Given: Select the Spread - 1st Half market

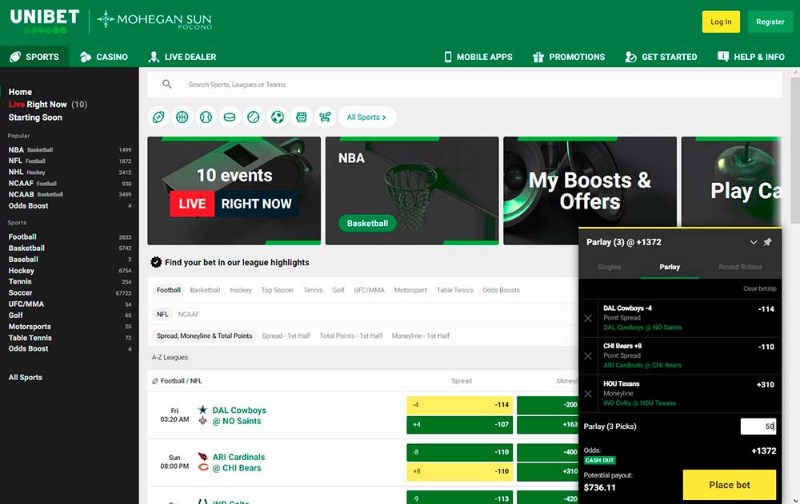Looking at the screenshot, I should [286, 336].
